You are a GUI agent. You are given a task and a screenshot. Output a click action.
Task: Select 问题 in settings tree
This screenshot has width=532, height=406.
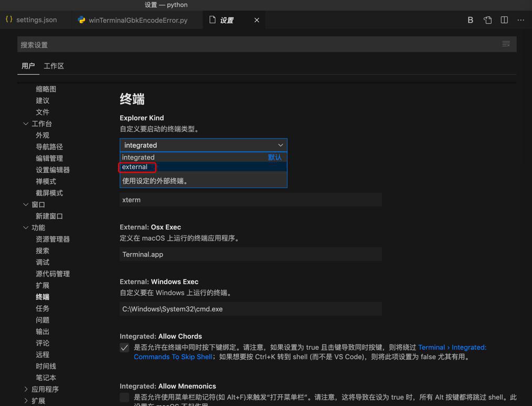(42, 320)
